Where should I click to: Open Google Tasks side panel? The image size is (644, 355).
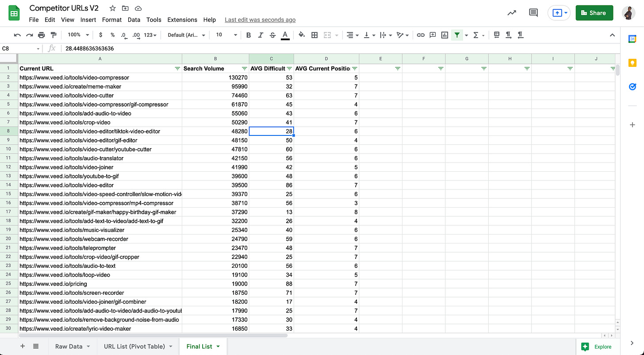[x=632, y=87]
